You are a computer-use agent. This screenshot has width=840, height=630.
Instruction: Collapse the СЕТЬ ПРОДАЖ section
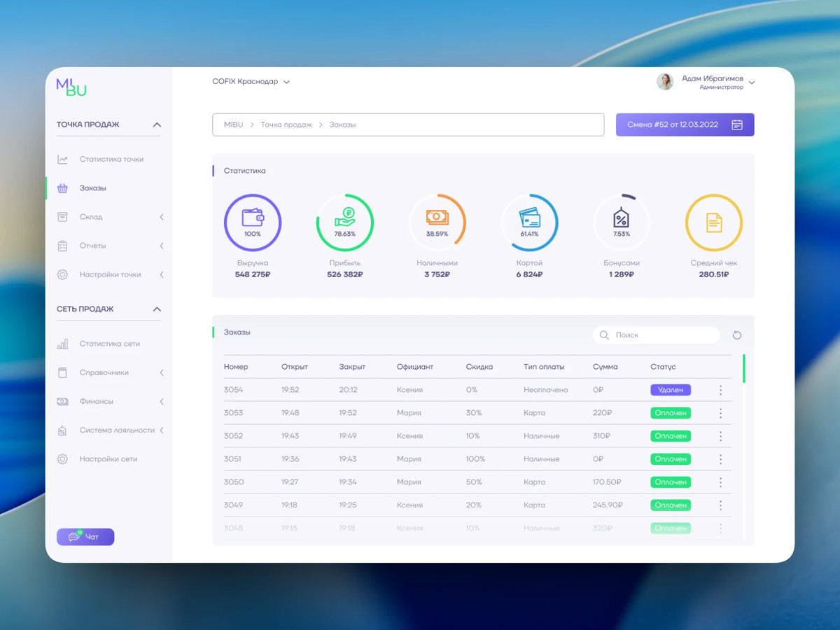[x=157, y=309]
